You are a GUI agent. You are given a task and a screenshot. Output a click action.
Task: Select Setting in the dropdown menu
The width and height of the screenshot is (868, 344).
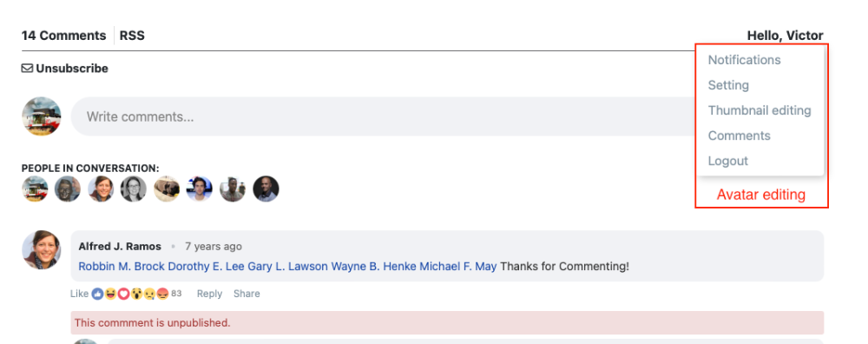(728, 85)
